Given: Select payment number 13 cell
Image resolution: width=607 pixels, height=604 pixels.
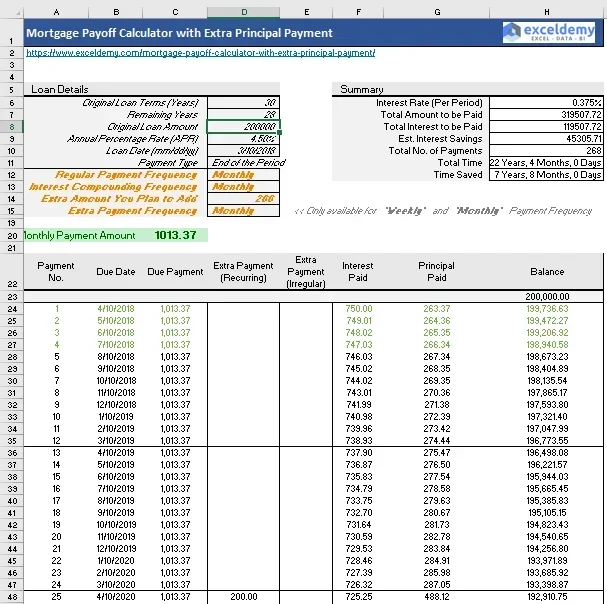Looking at the screenshot, I should pyautogui.click(x=57, y=453).
